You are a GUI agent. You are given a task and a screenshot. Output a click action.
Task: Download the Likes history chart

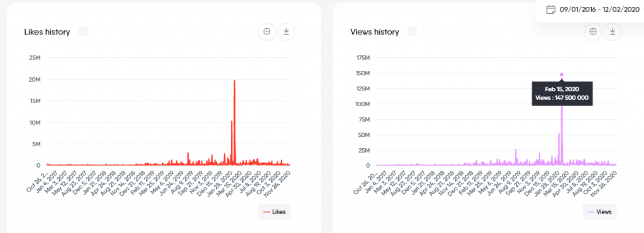pos(286,31)
